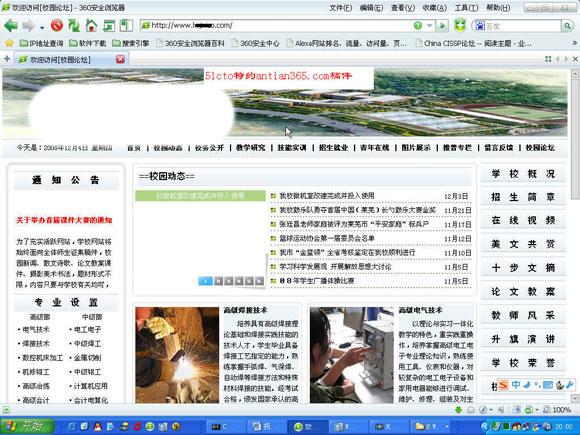Go to the home page icon
This screenshot has height=435, width=580.
[x=91, y=26]
